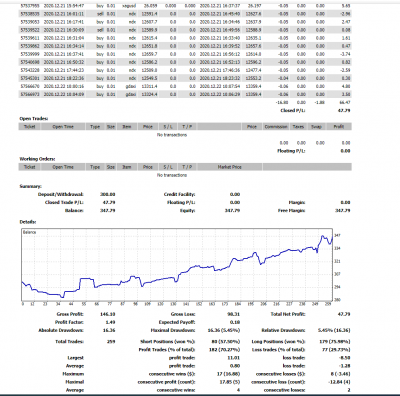Click the Closed P/L total value 47.79
The image size is (400, 396).
point(344,110)
